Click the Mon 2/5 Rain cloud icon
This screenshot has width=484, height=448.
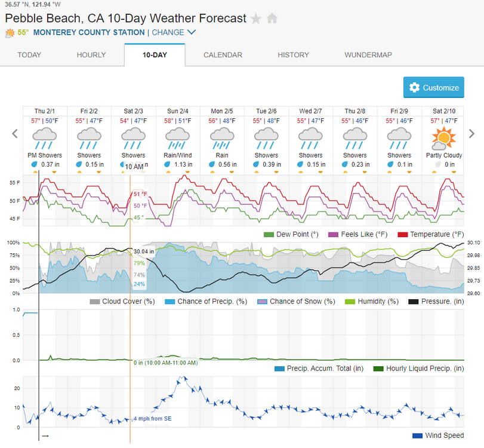tap(222, 139)
